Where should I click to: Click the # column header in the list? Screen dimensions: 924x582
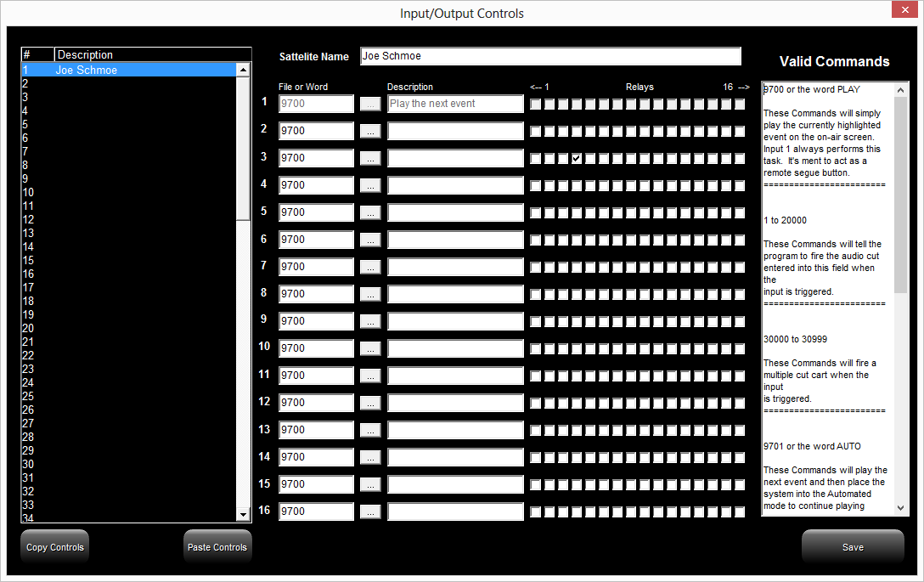coord(37,55)
